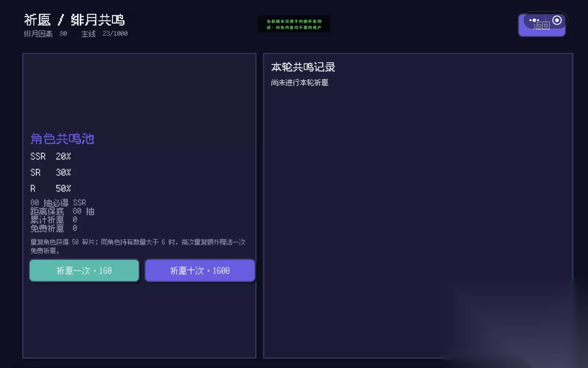Select the 角色共鸣池 pool heading

[x=62, y=139]
